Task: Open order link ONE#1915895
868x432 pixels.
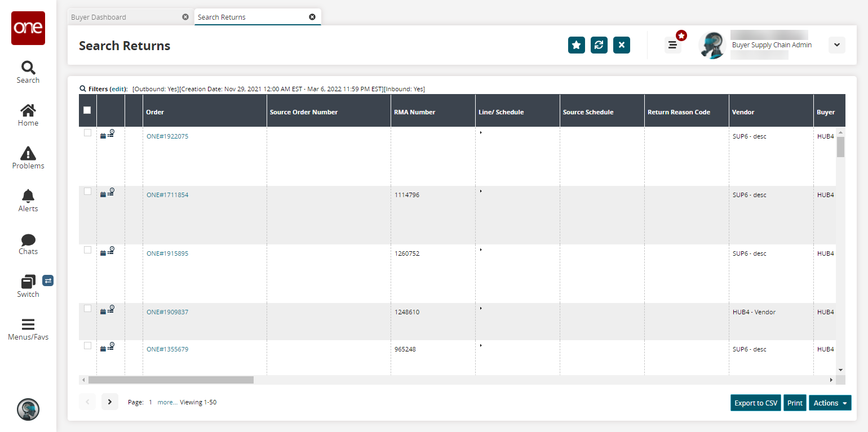Action: coord(167,253)
